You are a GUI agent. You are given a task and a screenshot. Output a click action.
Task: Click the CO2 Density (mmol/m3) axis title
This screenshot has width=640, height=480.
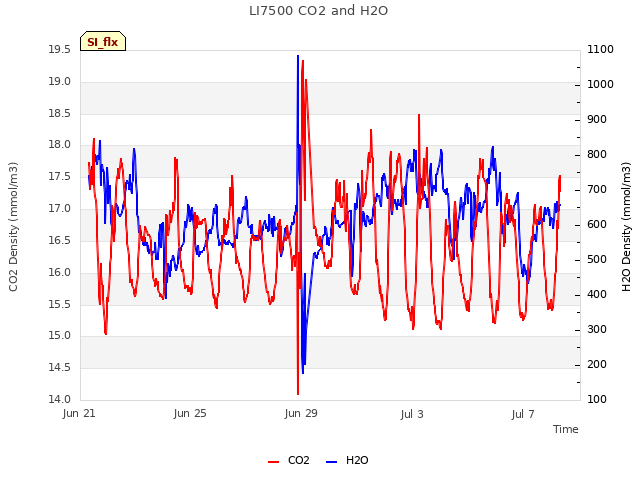click(13, 227)
